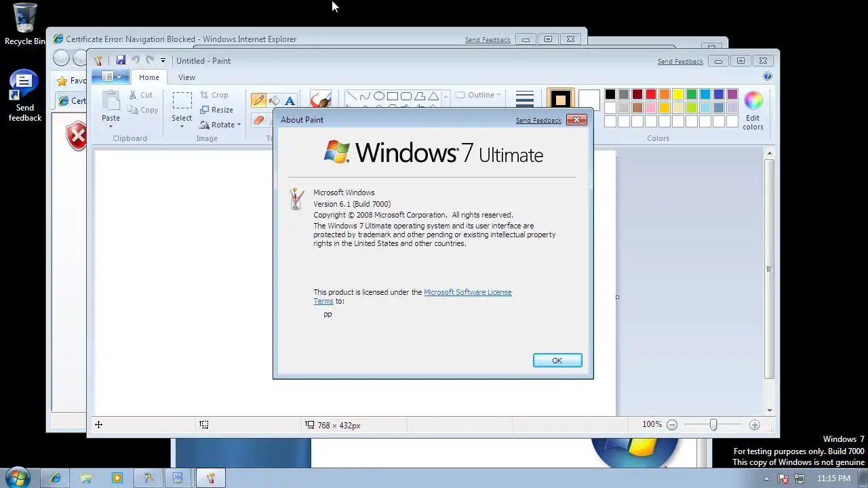Click the Paste clipboard icon
The image size is (868, 488).
pyautogui.click(x=111, y=100)
